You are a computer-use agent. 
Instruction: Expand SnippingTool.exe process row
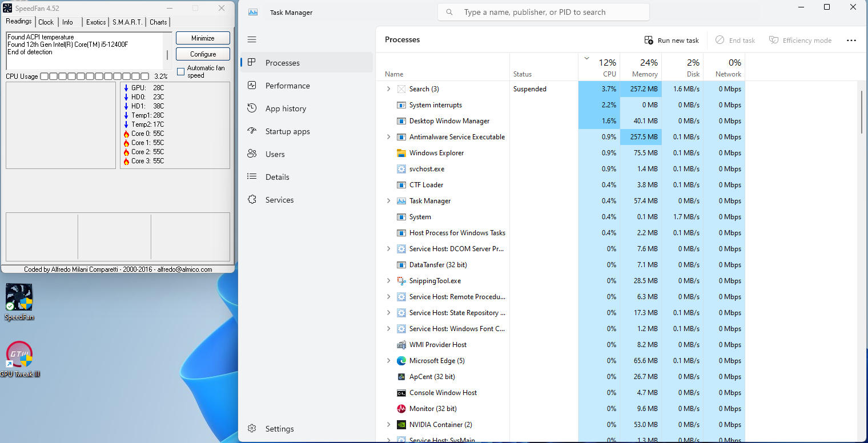388,281
